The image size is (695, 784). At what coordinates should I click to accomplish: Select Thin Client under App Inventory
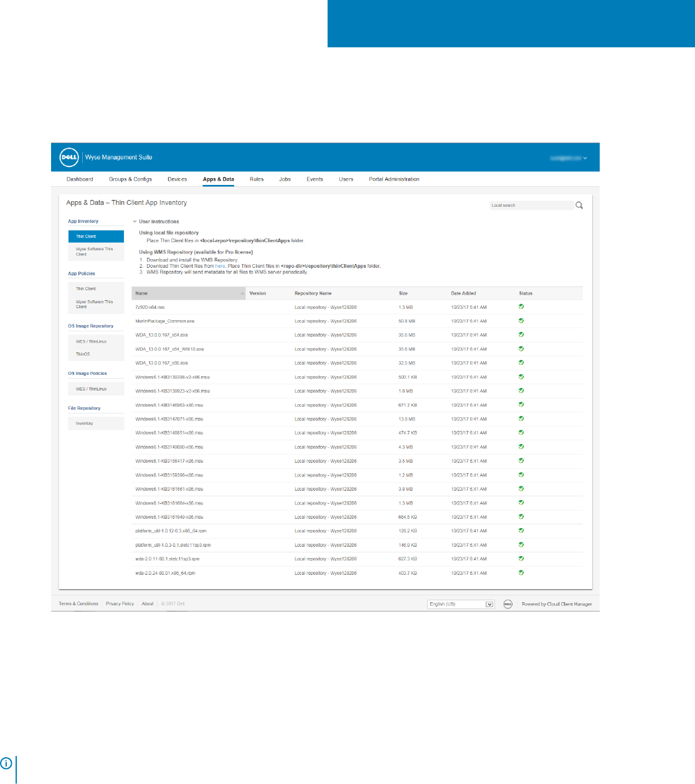pyautogui.click(x=96, y=237)
